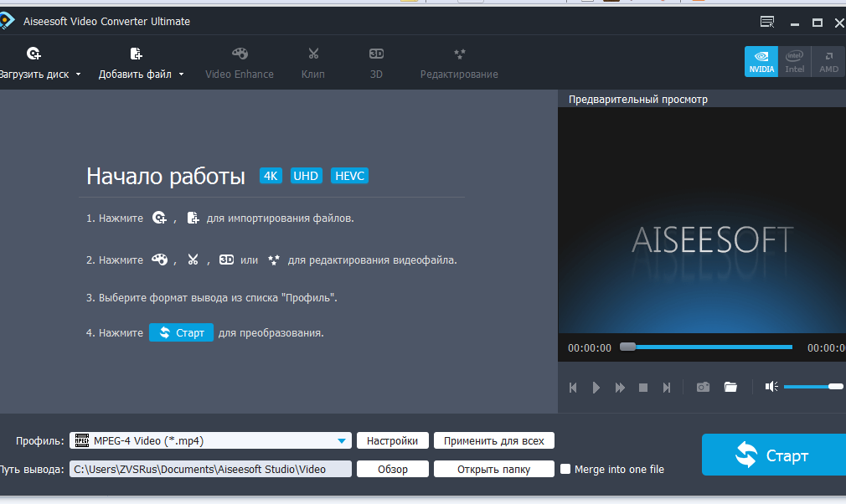Click the Начало работы heading
This screenshot has height=504, width=846.
166,177
